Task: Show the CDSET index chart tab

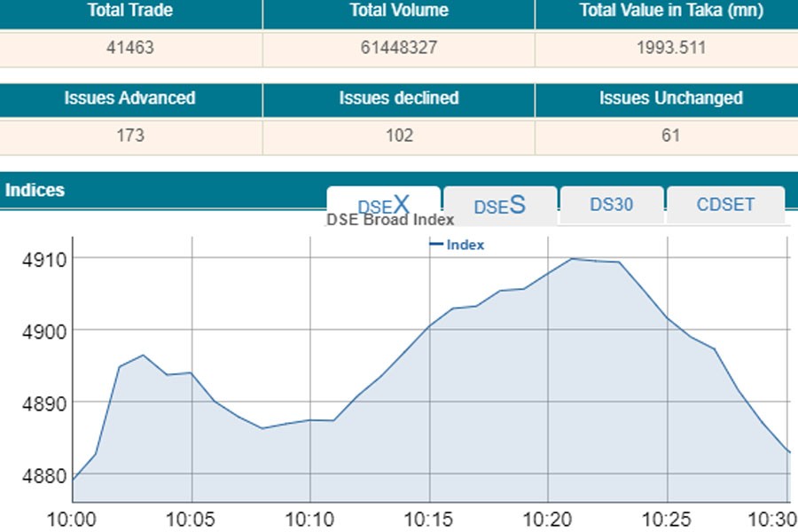Action: (725, 204)
